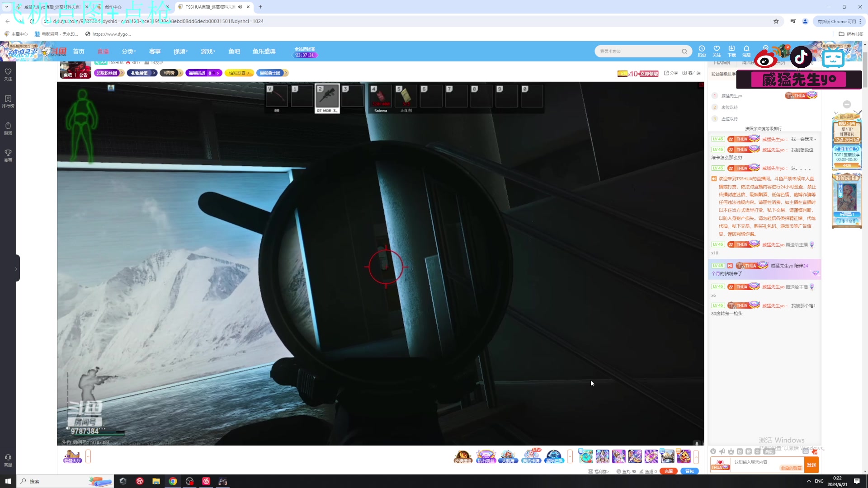868x488 pixels.
Task: Expand the 游戏 dropdown menu
Action: click(208, 52)
